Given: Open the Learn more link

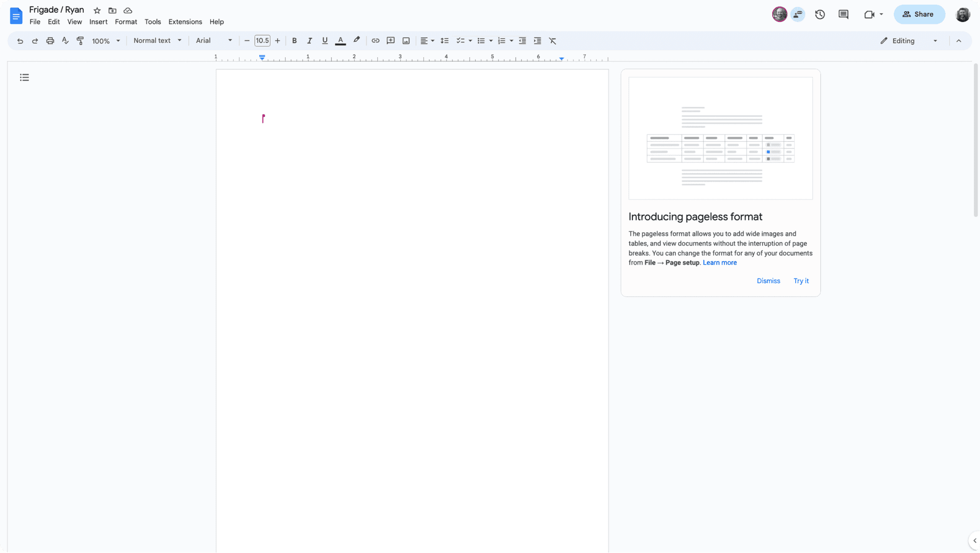Looking at the screenshot, I should 720,263.
